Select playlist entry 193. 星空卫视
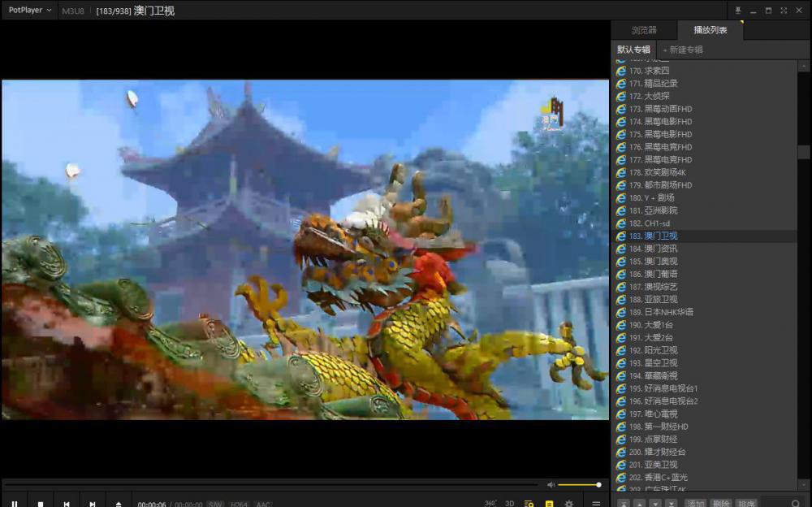 point(706,363)
